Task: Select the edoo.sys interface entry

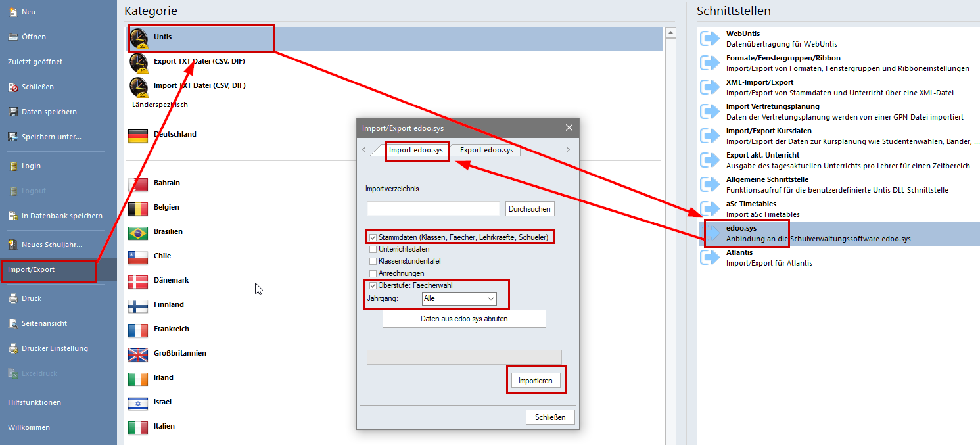Action: tap(838, 233)
